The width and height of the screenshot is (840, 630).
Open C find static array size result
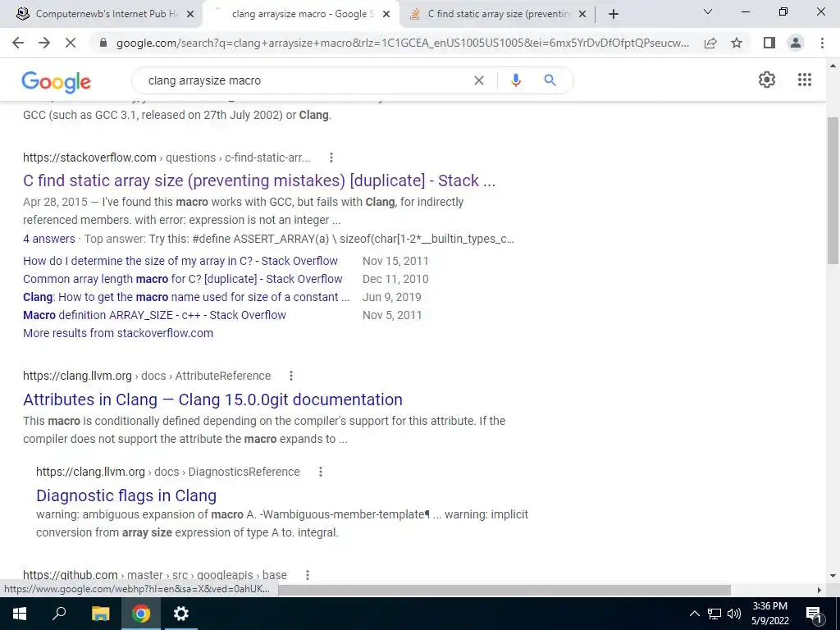pos(259,180)
